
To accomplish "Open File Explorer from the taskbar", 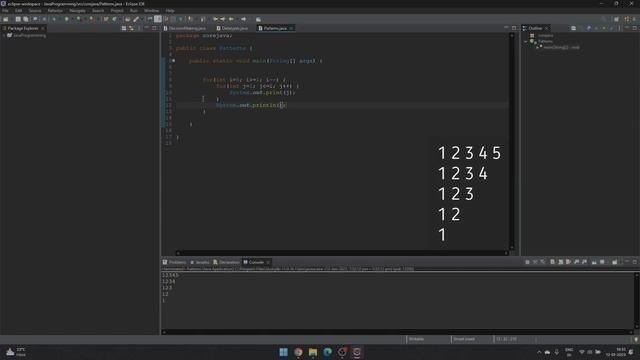I will [x=313, y=352].
